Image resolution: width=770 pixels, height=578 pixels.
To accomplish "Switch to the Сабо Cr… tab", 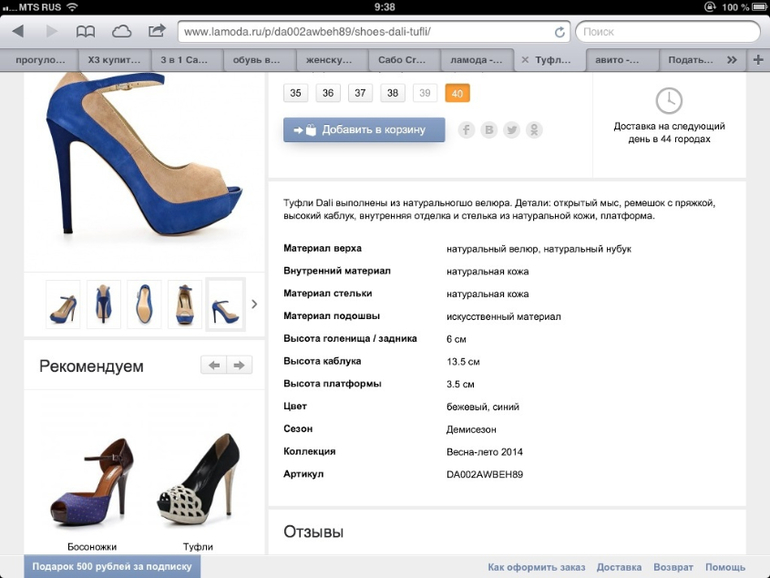I will coord(405,60).
